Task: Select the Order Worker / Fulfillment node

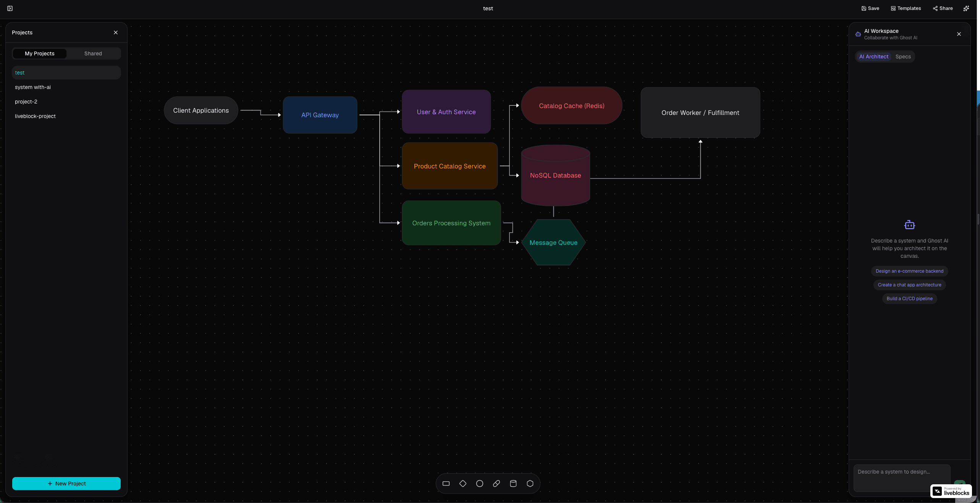Action: coord(700,113)
